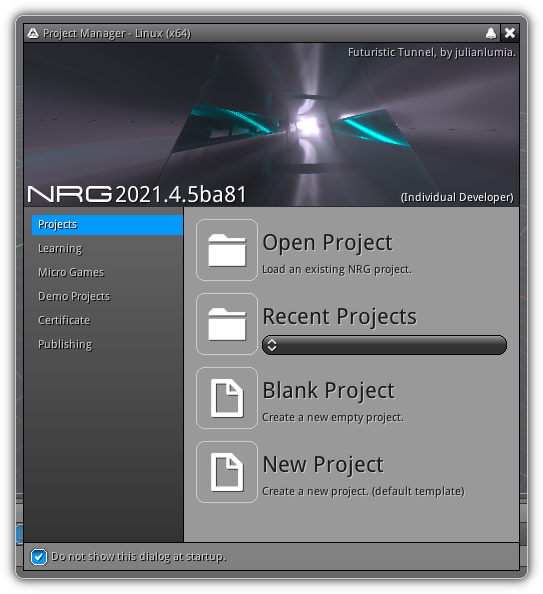Click the Open Project folder icon

pyautogui.click(x=227, y=250)
